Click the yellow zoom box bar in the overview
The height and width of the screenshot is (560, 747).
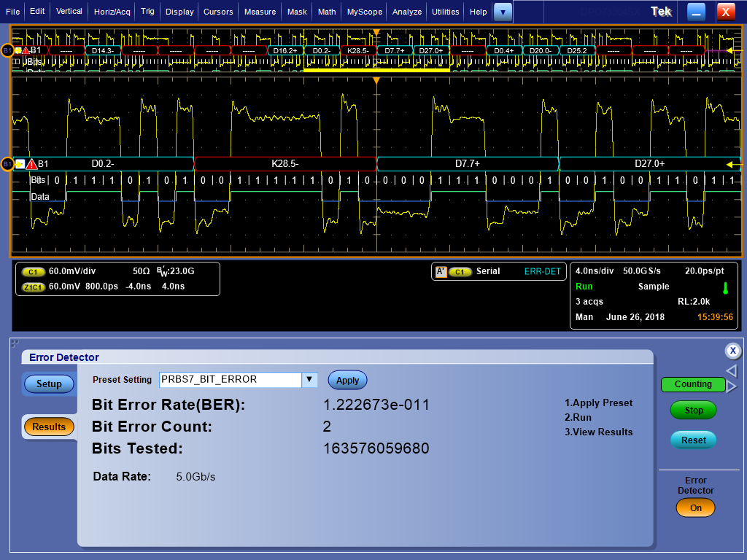(376, 70)
